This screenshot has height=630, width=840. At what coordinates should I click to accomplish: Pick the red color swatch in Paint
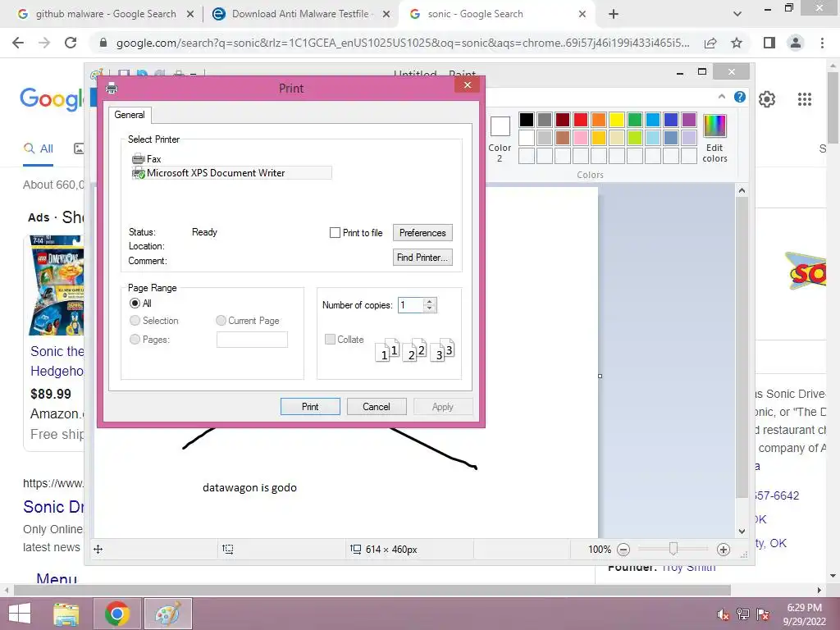(580, 120)
